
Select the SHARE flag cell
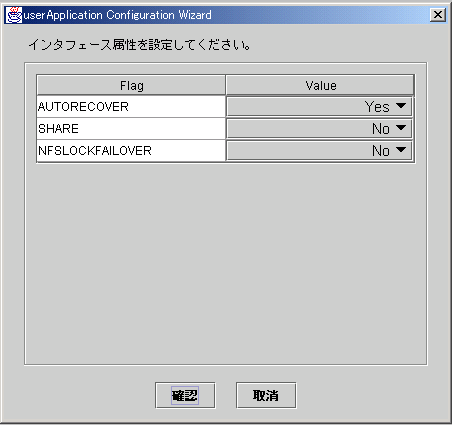click(131, 129)
